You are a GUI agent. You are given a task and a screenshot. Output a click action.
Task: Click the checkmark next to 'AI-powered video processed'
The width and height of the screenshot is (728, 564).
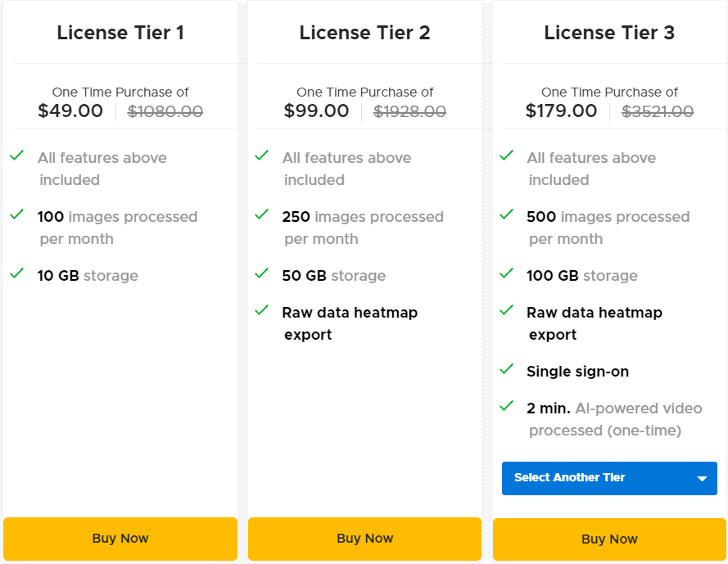(x=506, y=408)
